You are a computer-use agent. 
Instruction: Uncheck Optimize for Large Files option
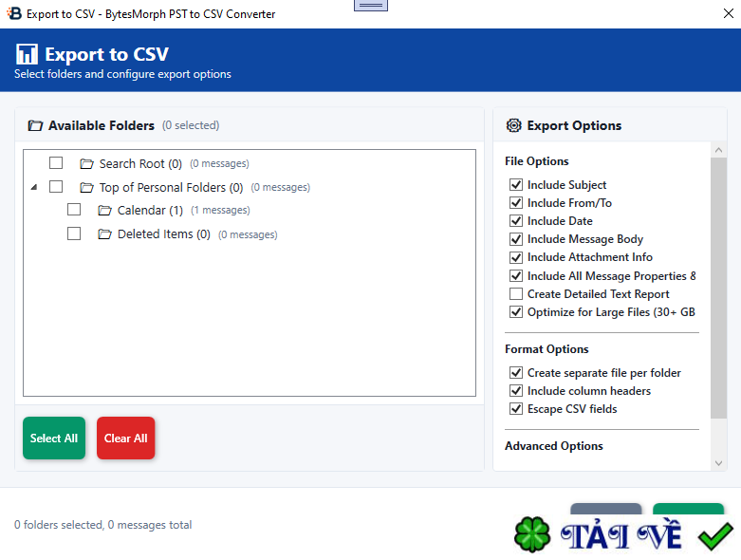(x=516, y=312)
